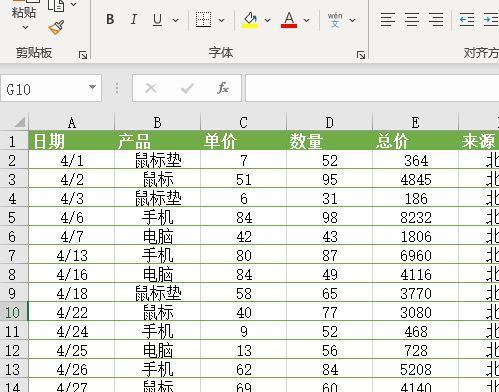Click header cell 日期
This screenshot has height=392, width=499.
pos(72,141)
